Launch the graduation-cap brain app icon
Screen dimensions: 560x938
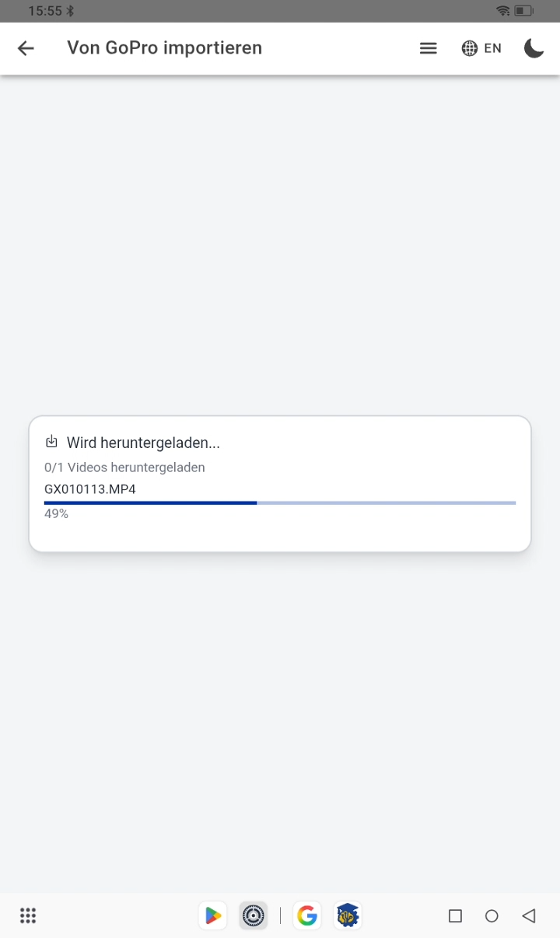(348, 915)
